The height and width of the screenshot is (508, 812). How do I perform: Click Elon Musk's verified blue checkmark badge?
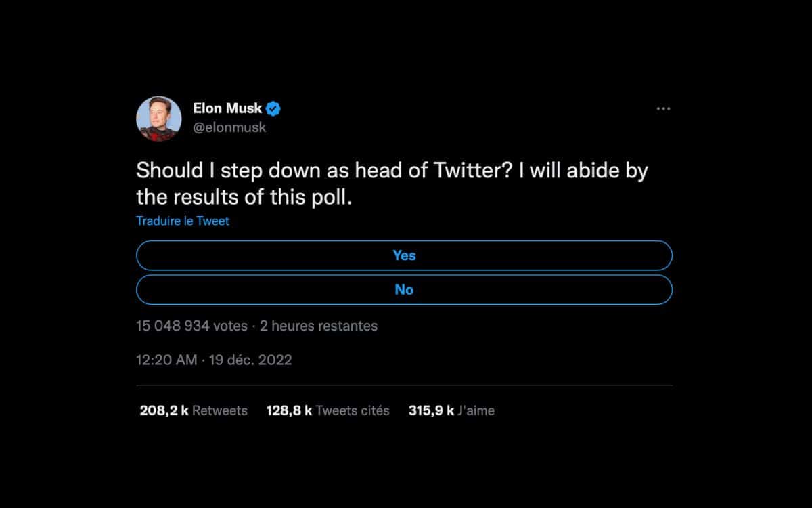[x=273, y=108]
